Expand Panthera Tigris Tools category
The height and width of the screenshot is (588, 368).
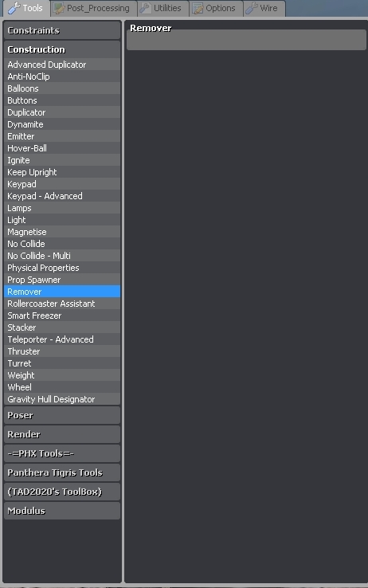coord(62,472)
